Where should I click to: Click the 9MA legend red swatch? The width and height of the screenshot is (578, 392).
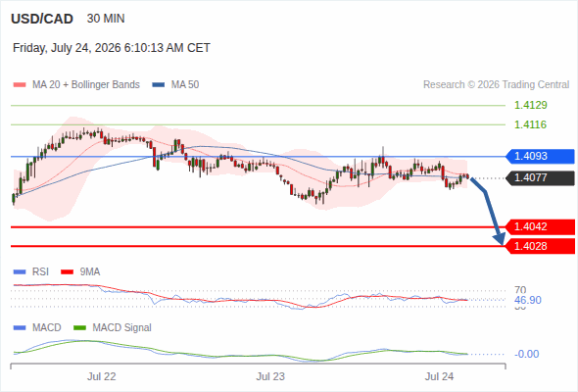pyautogui.click(x=67, y=272)
